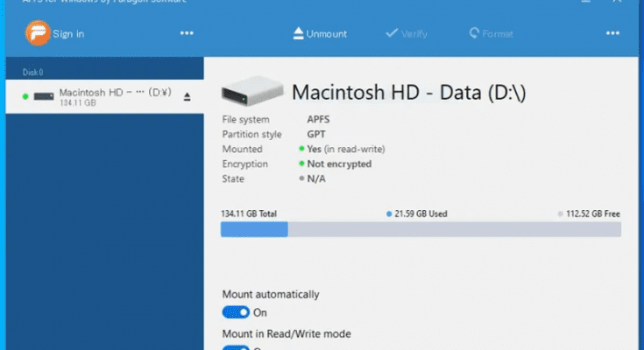This screenshot has width=644, height=350.
Task: Click the Format circular arrow icon
Action: (474, 33)
